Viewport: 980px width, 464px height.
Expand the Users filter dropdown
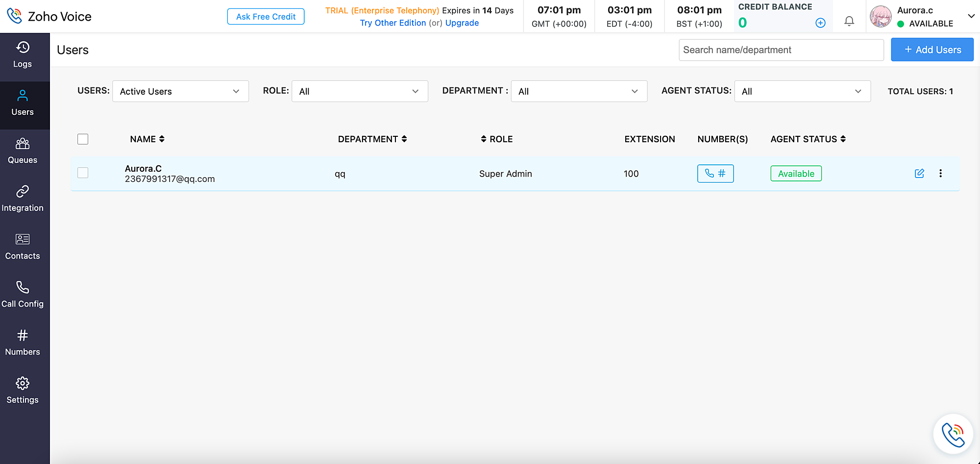[180, 91]
